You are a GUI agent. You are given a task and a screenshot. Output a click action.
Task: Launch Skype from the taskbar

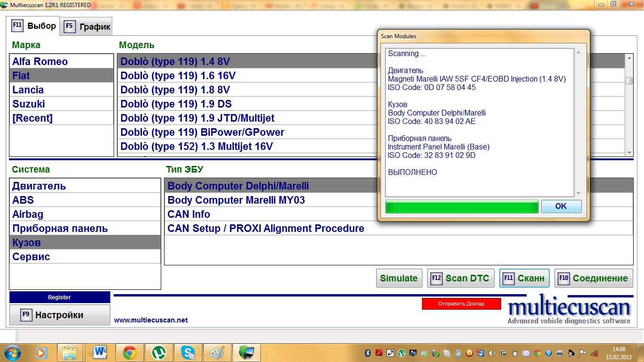[x=188, y=352]
